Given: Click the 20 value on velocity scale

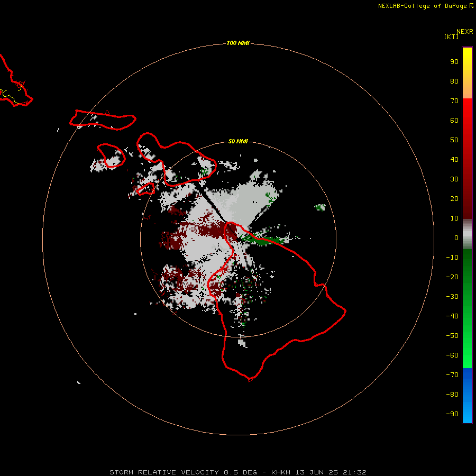Looking at the screenshot, I should tap(454, 199).
